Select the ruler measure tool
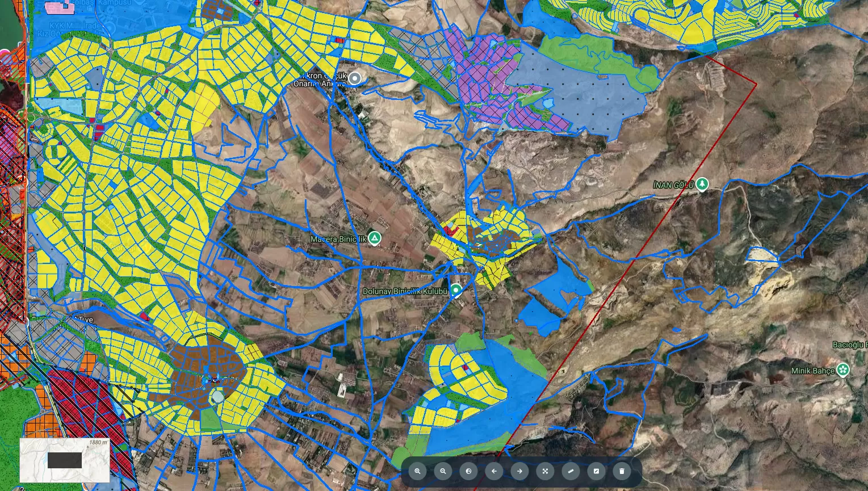This screenshot has height=491, width=868. coord(571,471)
